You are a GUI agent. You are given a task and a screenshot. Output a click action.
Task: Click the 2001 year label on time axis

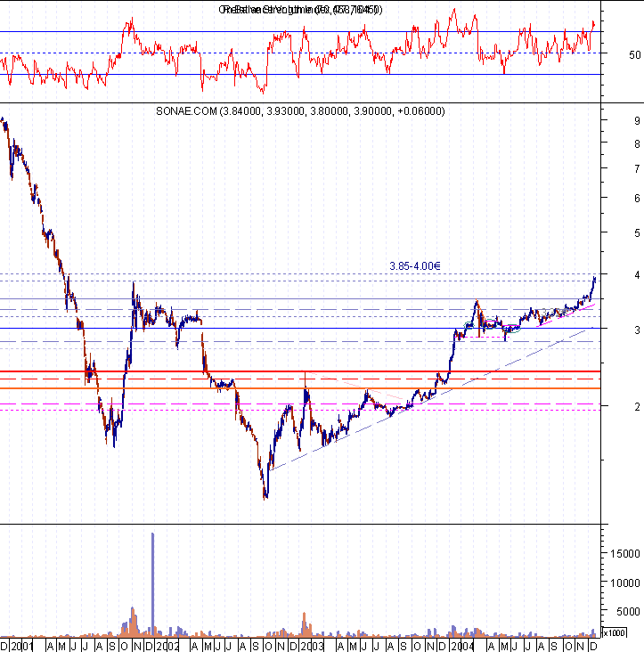point(22,645)
